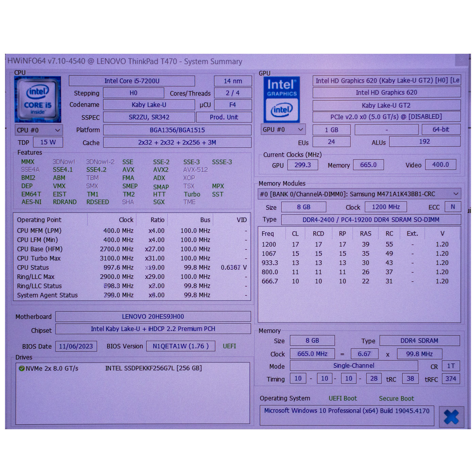
Task: Click the module Size 8 GB field
Action: pos(304,207)
